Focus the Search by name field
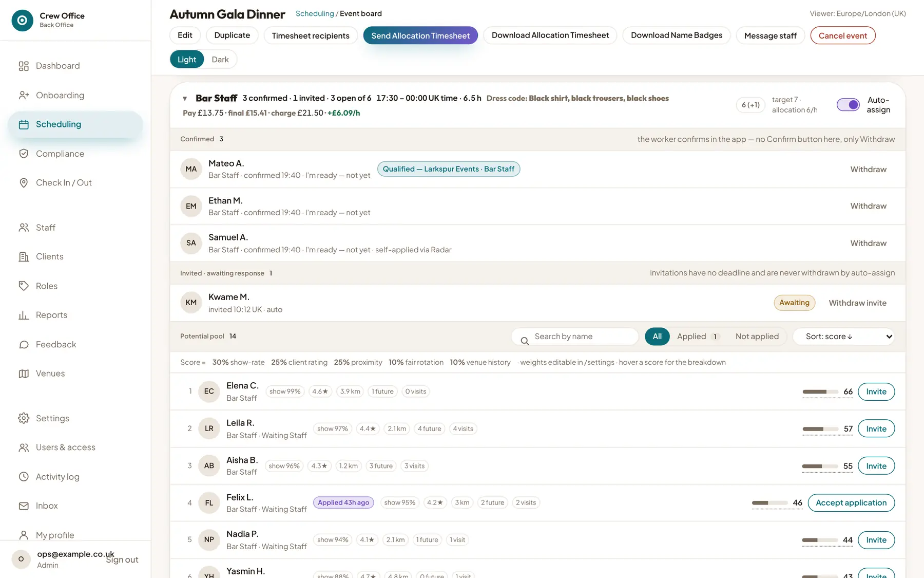Viewport: 924px width, 578px height. [575, 337]
